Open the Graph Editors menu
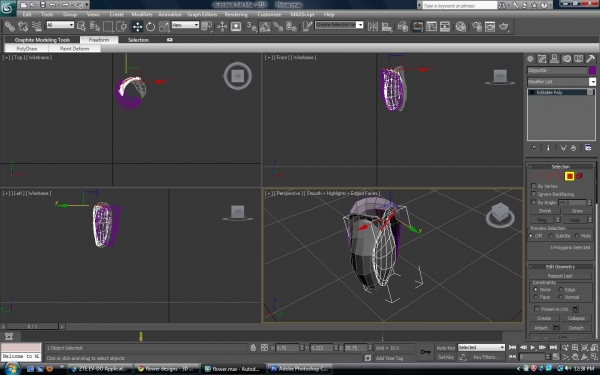The width and height of the screenshot is (600, 375). coord(202,15)
